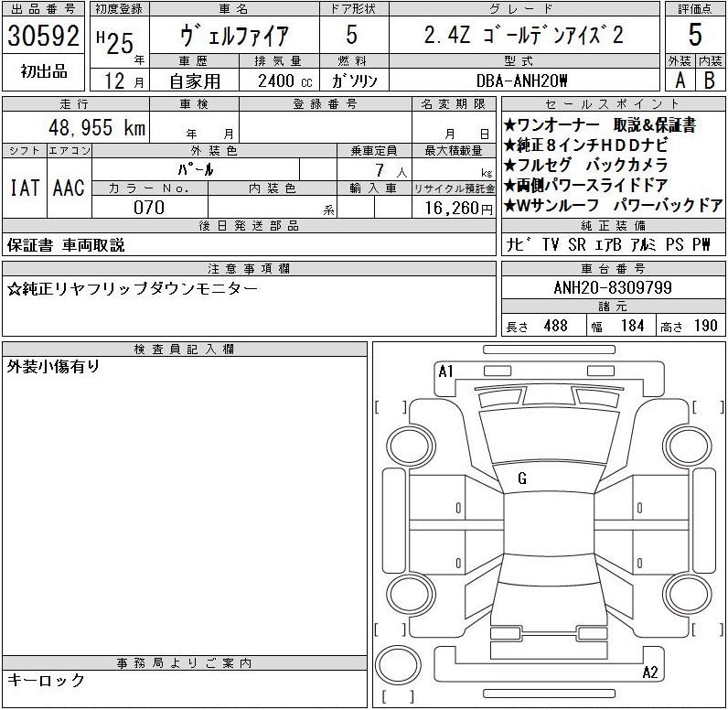728x710 pixels.
Task: Click the exterior grade A cell
Action: pyautogui.click(x=680, y=80)
